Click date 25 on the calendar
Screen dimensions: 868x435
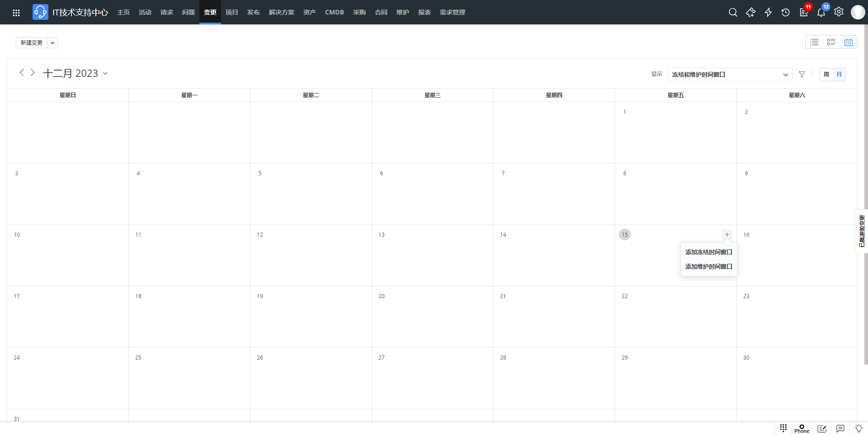pos(138,358)
